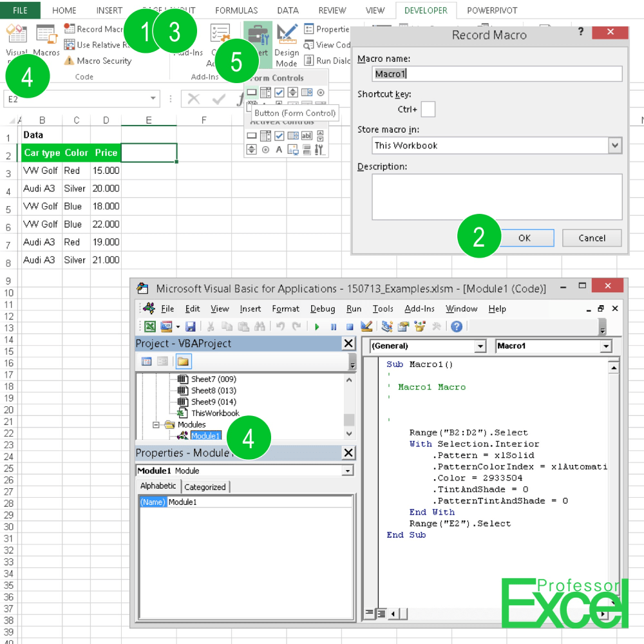644x644 pixels.
Task: Open control Properties in the ribbon
Action: 327,29
